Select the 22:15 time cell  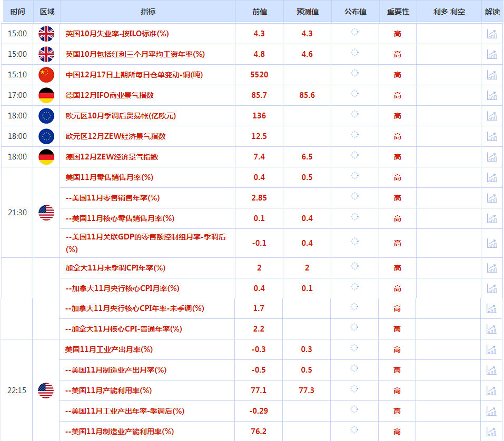tap(17, 390)
